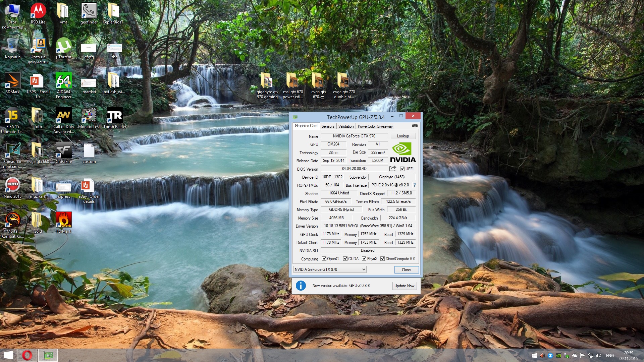Screen dimensions: 644x362
Task: Toggle the OpenCL checkbox
Action: (324, 259)
